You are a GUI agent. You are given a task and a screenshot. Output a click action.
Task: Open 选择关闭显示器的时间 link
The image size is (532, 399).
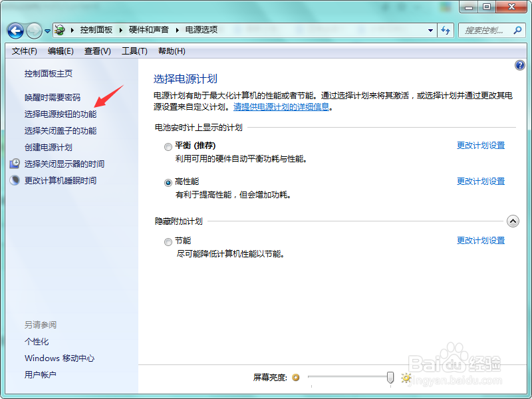point(65,164)
